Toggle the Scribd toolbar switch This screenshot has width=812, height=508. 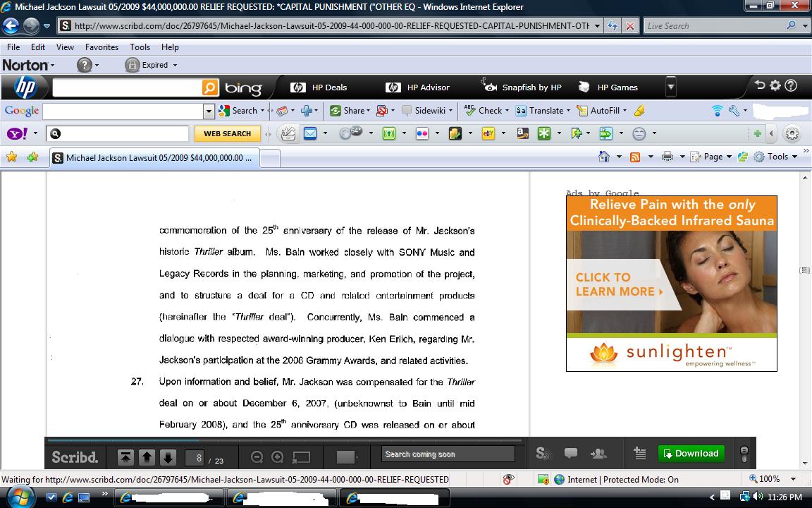(744, 454)
